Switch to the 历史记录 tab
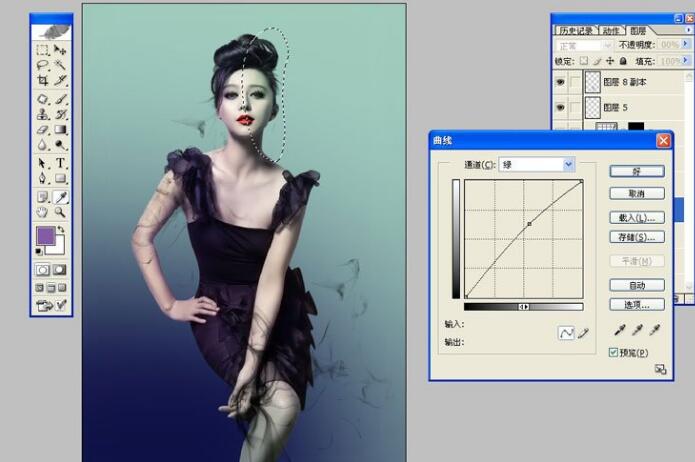 click(x=575, y=31)
